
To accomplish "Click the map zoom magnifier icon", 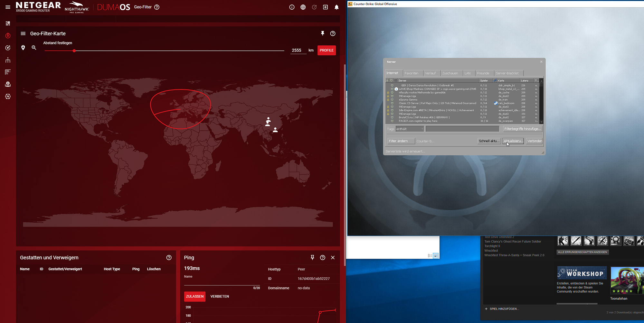I will [34, 48].
